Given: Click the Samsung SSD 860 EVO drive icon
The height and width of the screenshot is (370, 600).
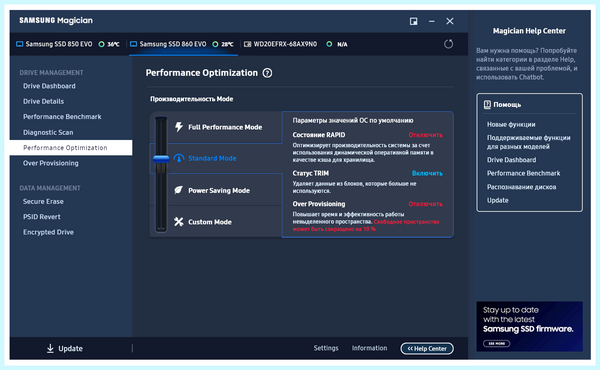Looking at the screenshot, I should (x=134, y=44).
